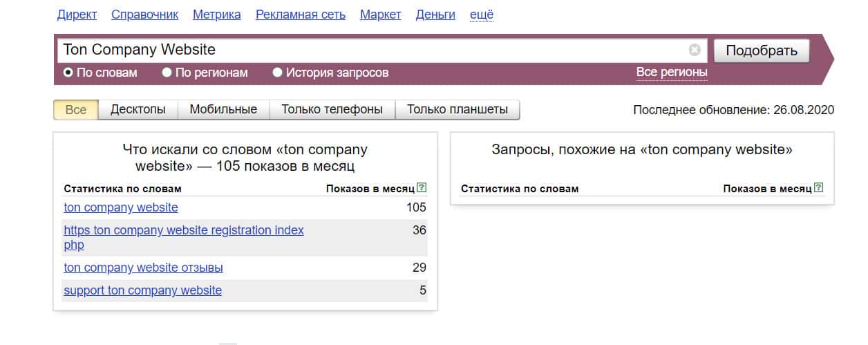Expand the 'ещё' menu in top navigation

482,15
